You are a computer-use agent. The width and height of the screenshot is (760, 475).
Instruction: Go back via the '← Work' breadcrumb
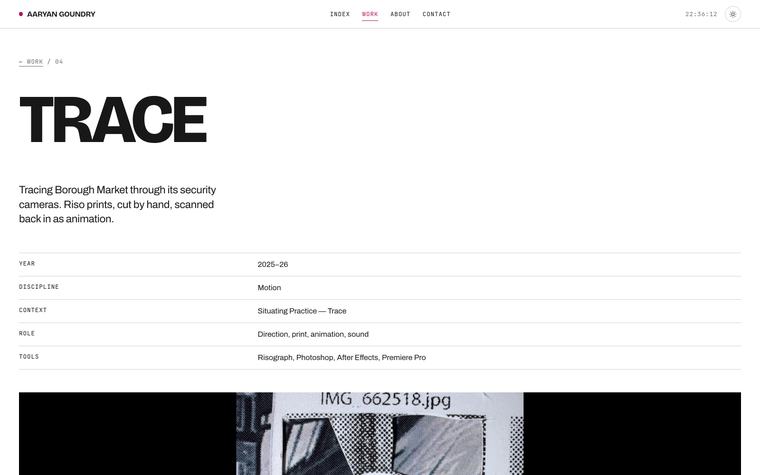(x=31, y=62)
